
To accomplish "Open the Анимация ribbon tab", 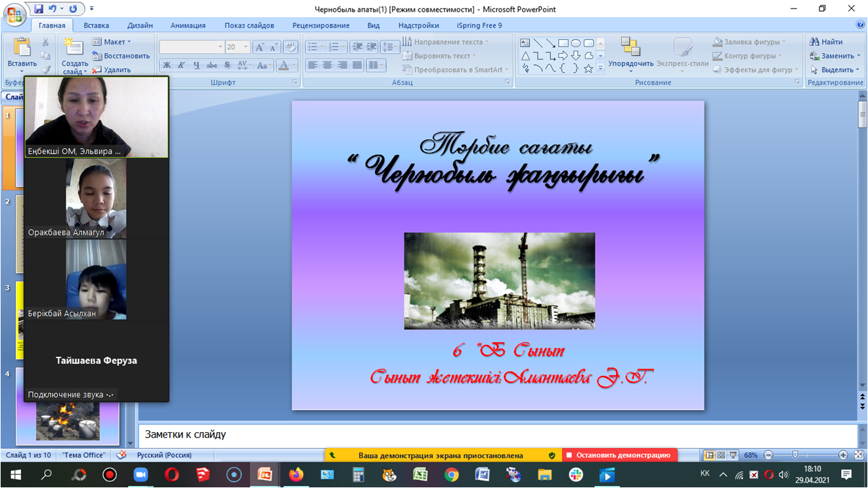I will 188,26.
